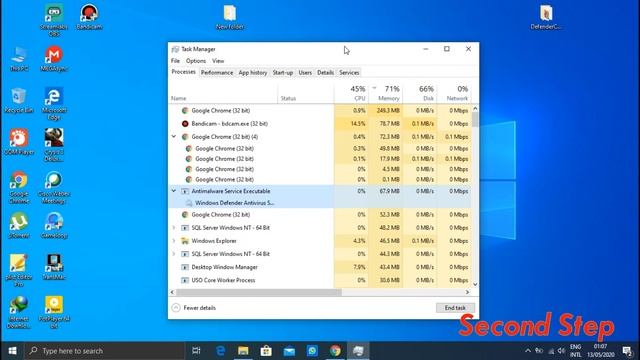Image resolution: width=640 pixels, height=360 pixels.
Task: Open File Explorer from the taskbar
Action: coord(243,351)
